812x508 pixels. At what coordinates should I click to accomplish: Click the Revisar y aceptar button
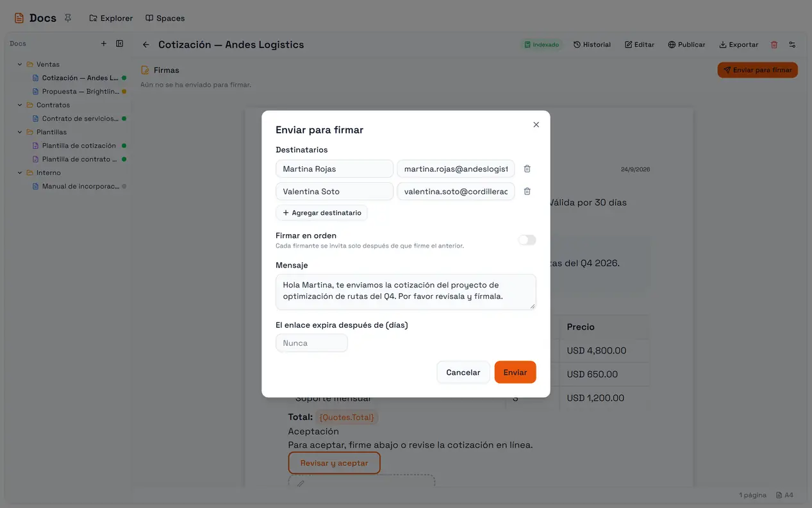click(334, 463)
